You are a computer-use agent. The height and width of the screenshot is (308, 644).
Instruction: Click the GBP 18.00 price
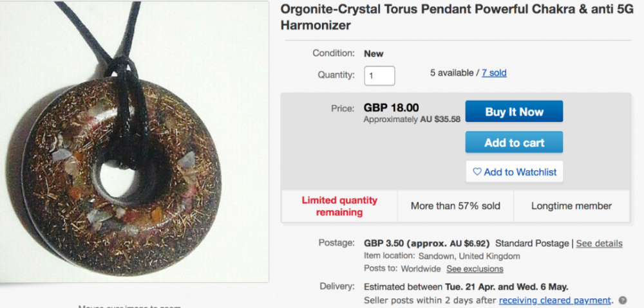pyautogui.click(x=391, y=107)
